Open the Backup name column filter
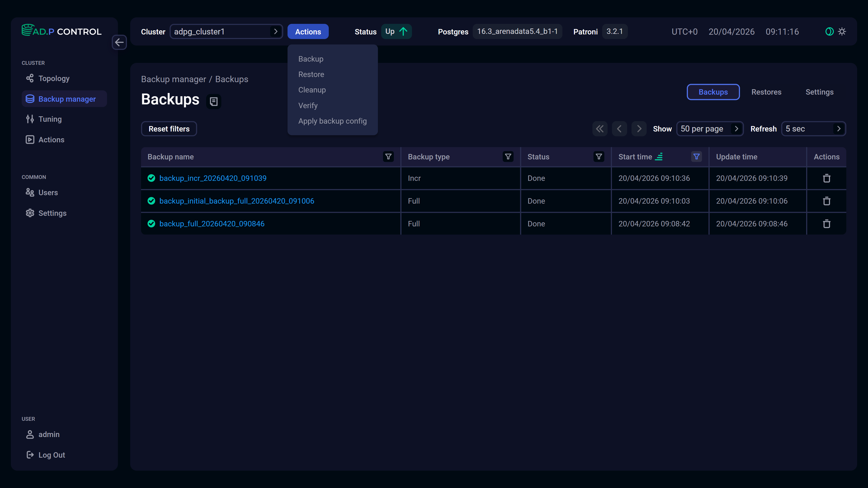This screenshot has height=488, width=868. [388, 157]
